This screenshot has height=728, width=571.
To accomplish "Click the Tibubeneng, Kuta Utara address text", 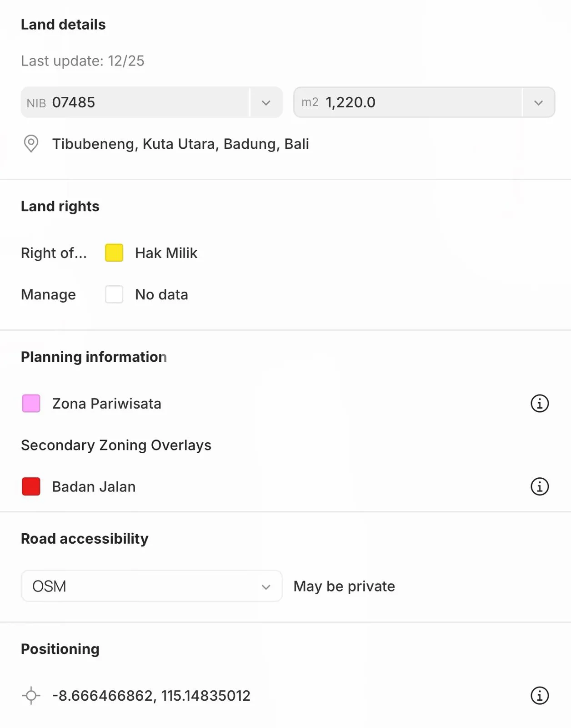I will coord(180,144).
